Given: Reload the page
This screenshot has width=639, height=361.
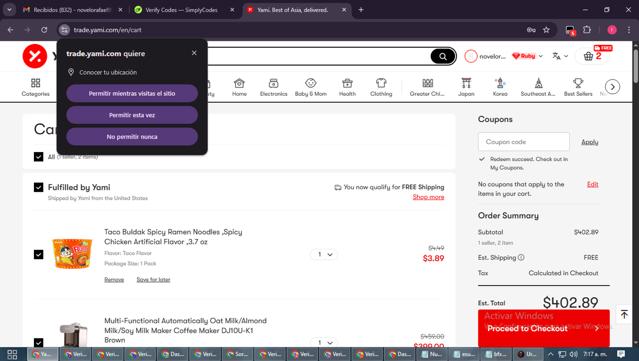Looking at the screenshot, I should tap(44, 30).
